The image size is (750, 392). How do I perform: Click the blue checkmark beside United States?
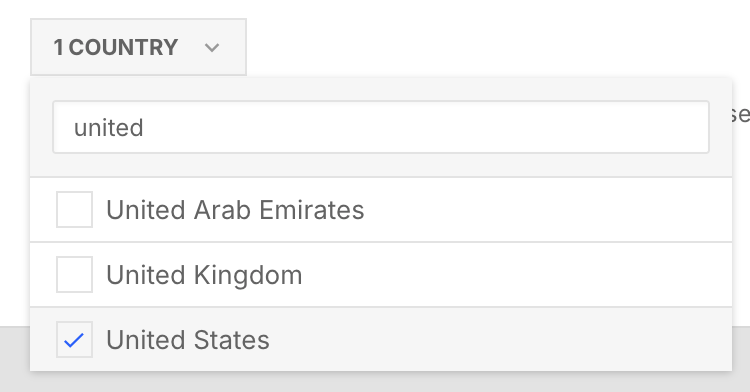pyautogui.click(x=74, y=340)
